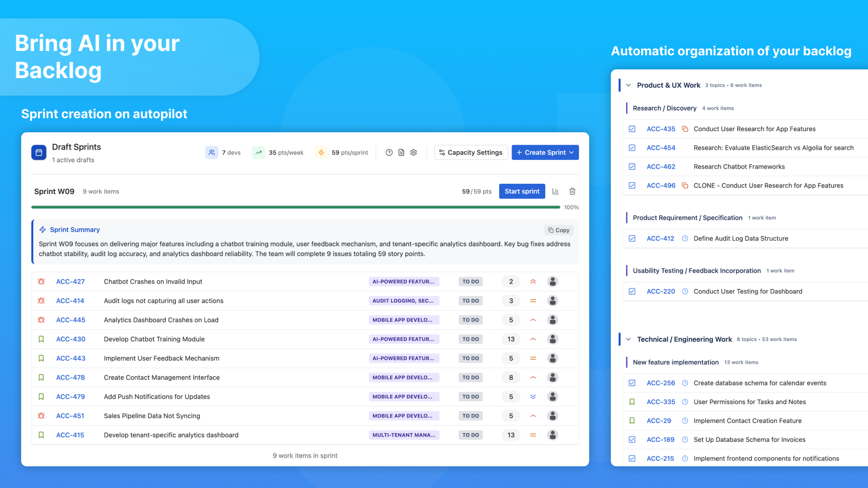Screen dimensions: 868x488
Task: Select the bookmark icon beside ACC-430
Action: 41,339
